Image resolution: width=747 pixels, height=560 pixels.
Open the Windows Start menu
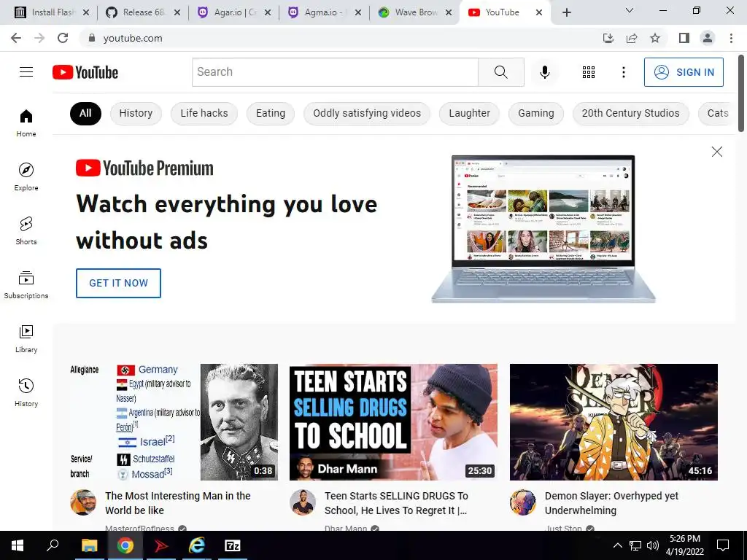[x=18, y=545]
